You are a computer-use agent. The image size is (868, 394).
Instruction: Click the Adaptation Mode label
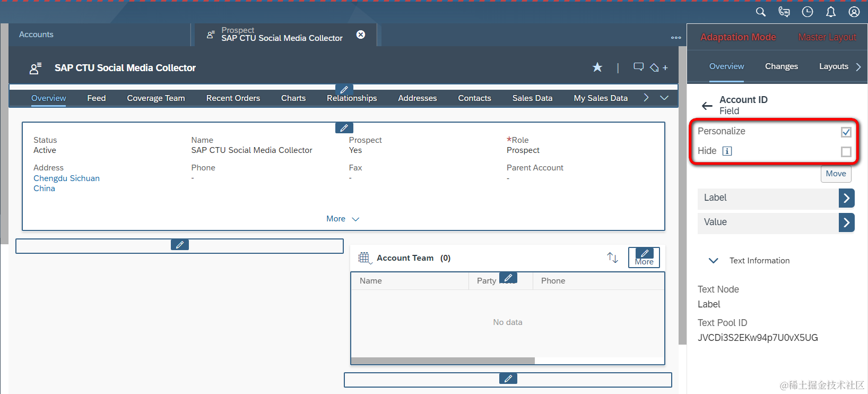click(x=738, y=37)
